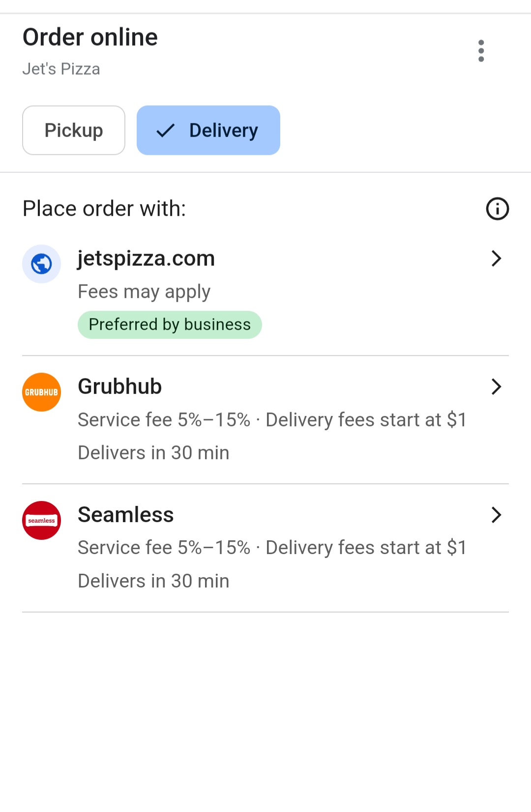This screenshot has height=812, width=531.
Task: Tap the chevron next to Grubhub
Action: (x=496, y=387)
